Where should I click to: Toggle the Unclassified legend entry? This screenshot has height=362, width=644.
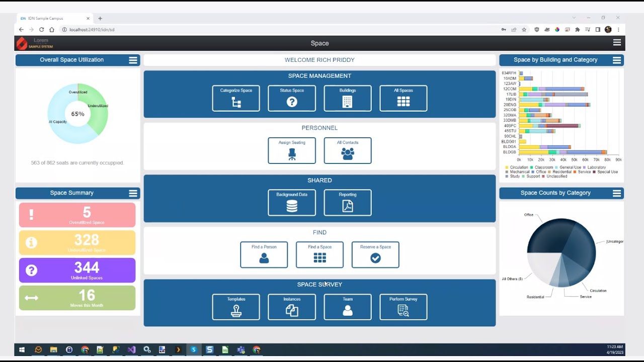554,176
